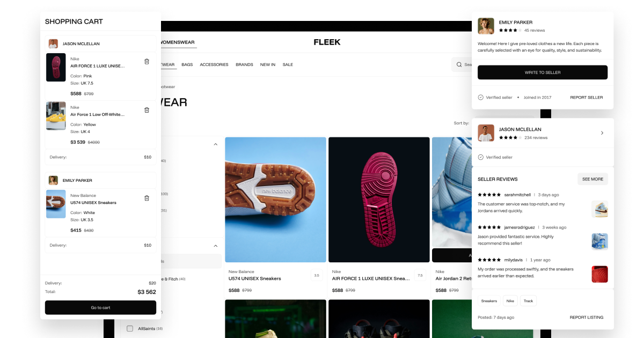Click the Go to cart button
This screenshot has height=338, width=644.
(x=100, y=307)
